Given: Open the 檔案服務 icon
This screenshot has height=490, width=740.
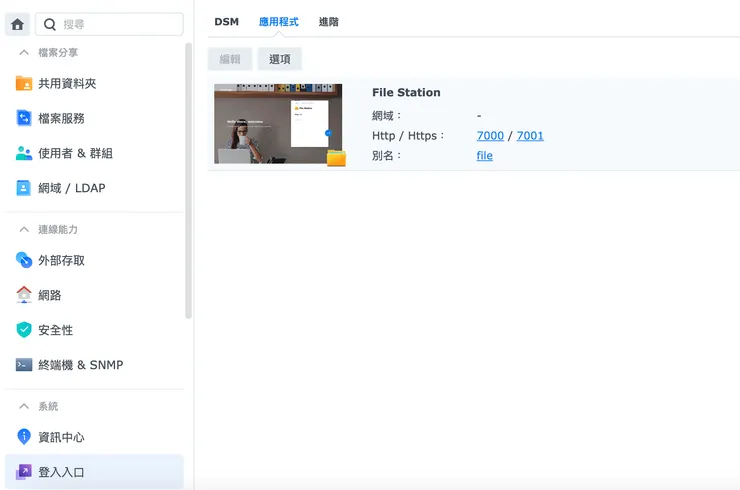Looking at the screenshot, I should [x=24, y=118].
